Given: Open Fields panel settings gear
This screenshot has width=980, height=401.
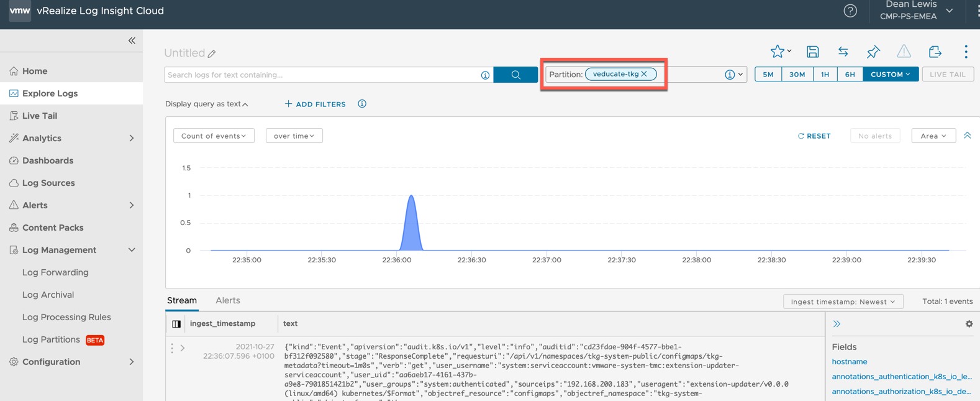Looking at the screenshot, I should pos(969,324).
